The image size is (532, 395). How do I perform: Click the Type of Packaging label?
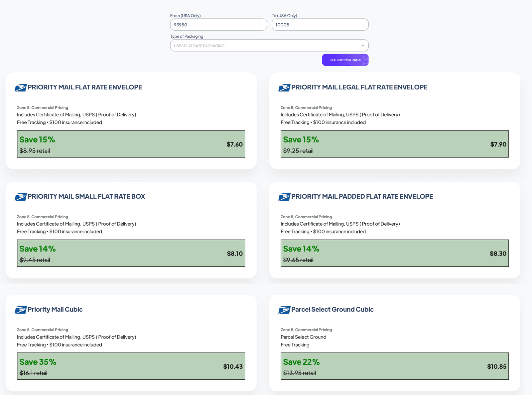pos(187,36)
